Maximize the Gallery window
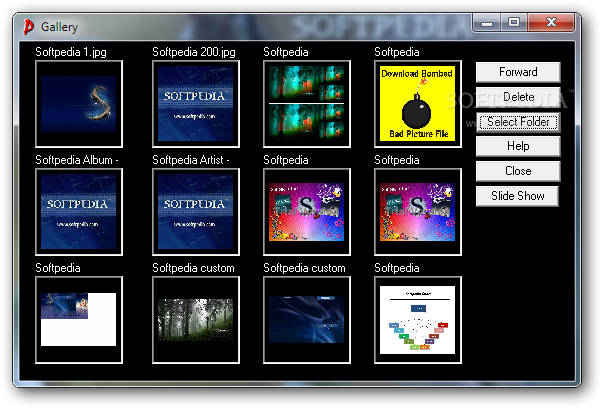The height and width of the screenshot is (408, 602). pos(514,23)
